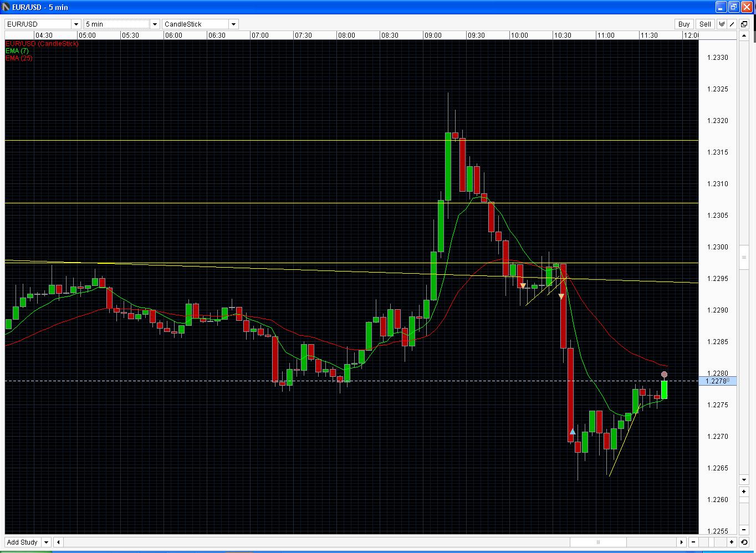Click the current price tag 1.2278

718,381
